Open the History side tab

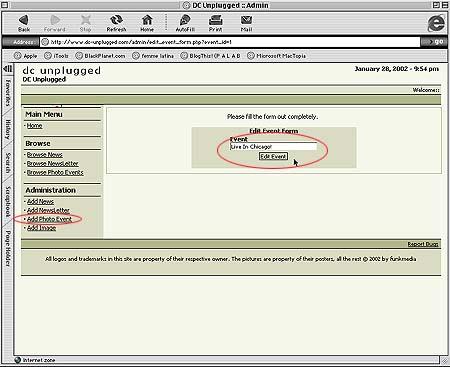(x=8, y=129)
